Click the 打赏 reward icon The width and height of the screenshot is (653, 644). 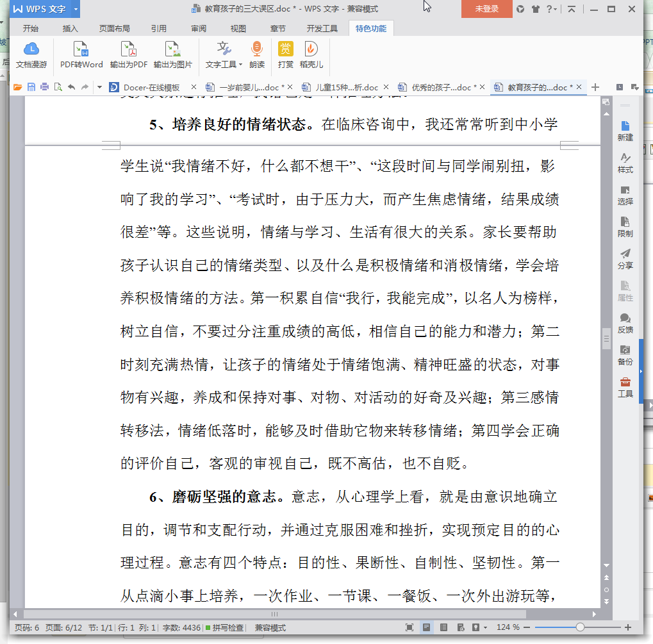(286, 54)
